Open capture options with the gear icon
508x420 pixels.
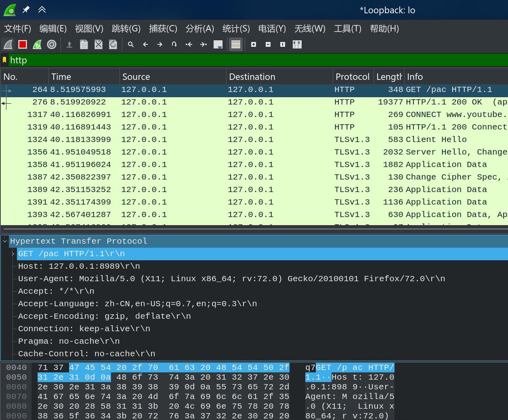tap(52, 44)
